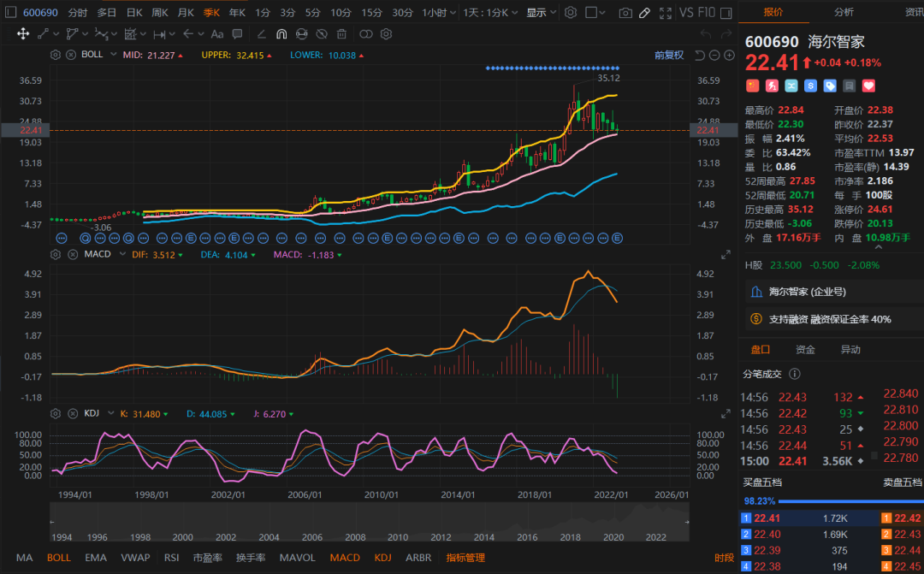Switch to the 分析 tab
This screenshot has width=924, height=574.
click(844, 12)
